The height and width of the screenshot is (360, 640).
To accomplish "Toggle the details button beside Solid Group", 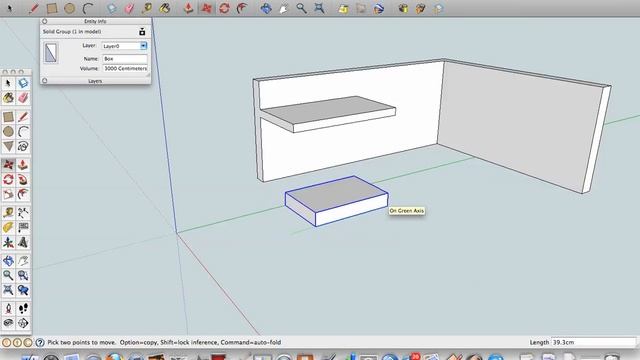I will [x=142, y=31].
